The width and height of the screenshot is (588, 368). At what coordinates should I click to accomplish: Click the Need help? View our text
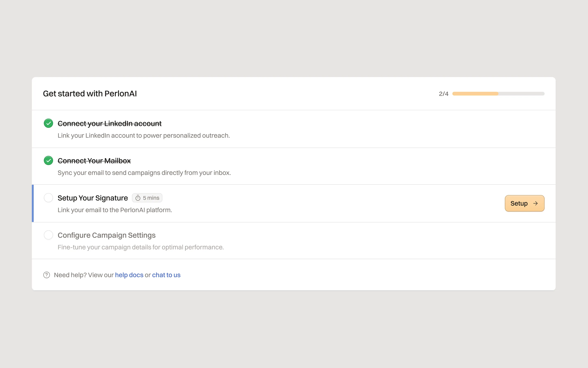(x=84, y=275)
